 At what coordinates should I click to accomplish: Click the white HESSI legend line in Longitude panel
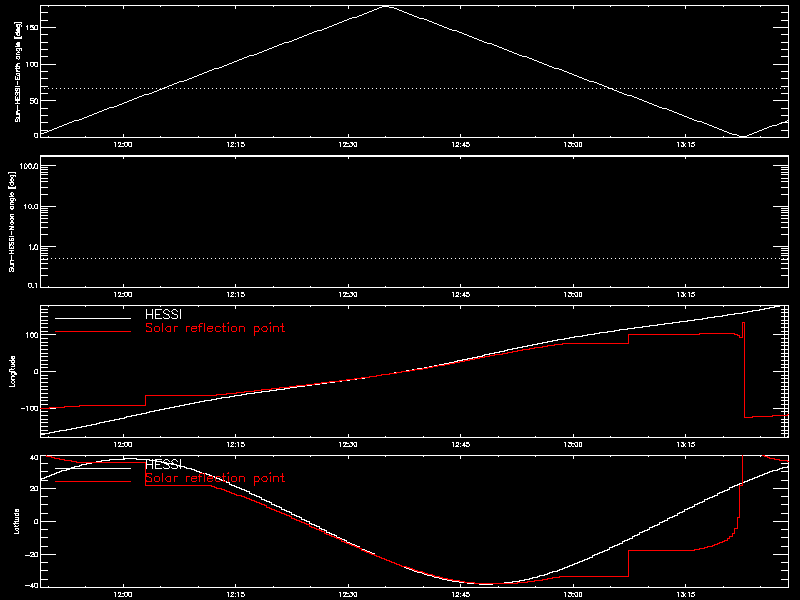(x=93, y=319)
